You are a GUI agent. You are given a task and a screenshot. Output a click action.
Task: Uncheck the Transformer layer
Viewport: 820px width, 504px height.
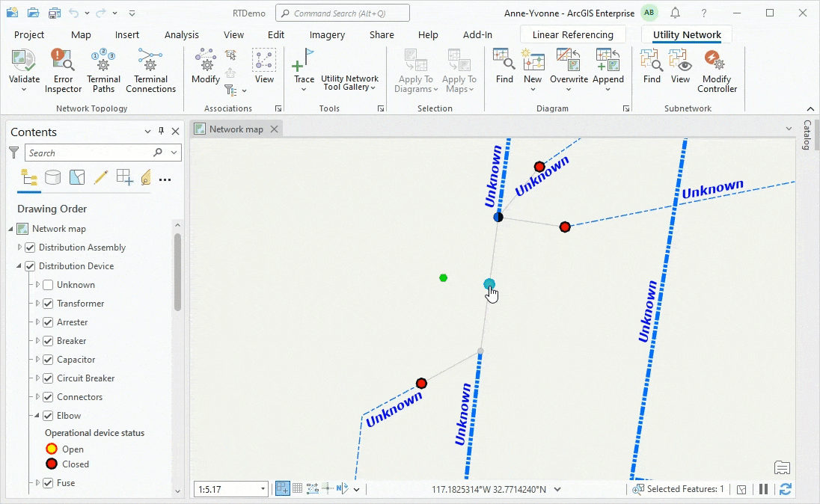48,304
